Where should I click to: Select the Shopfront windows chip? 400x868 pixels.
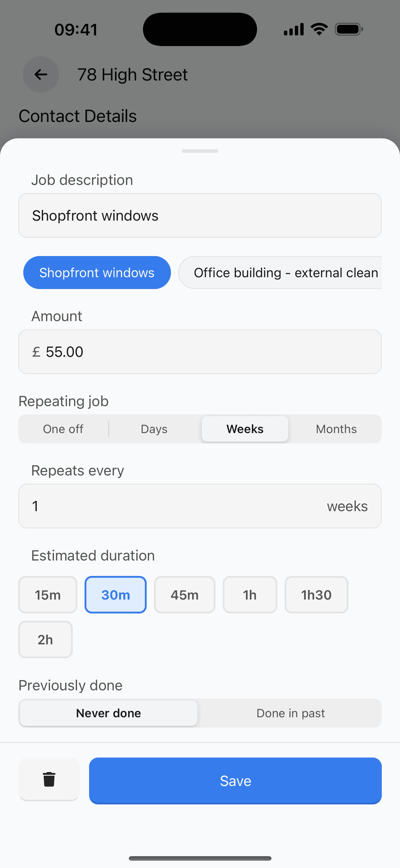click(96, 273)
